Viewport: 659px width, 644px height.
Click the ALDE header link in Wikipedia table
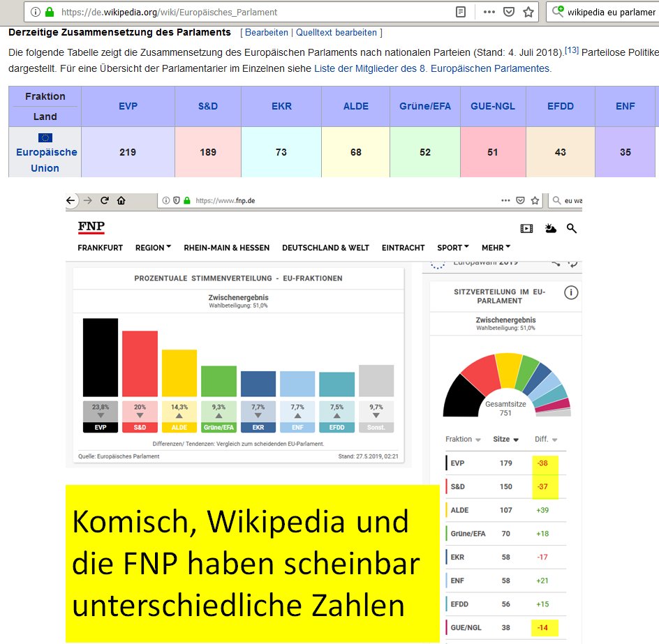(x=356, y=106)
